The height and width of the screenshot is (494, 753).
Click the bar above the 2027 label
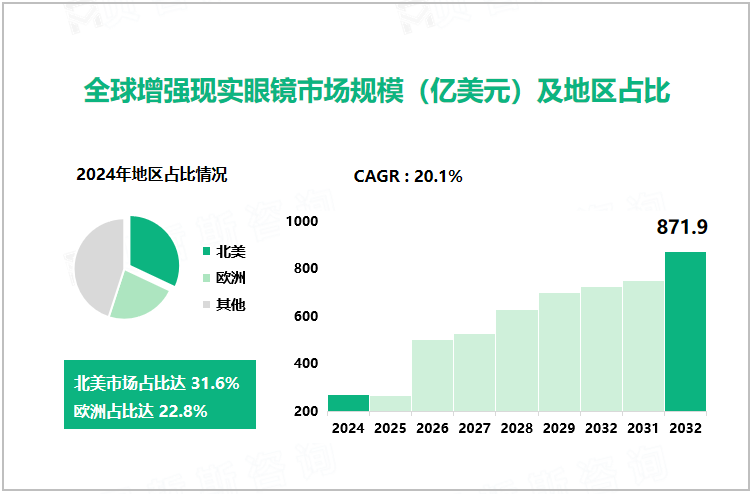(474, 373)
